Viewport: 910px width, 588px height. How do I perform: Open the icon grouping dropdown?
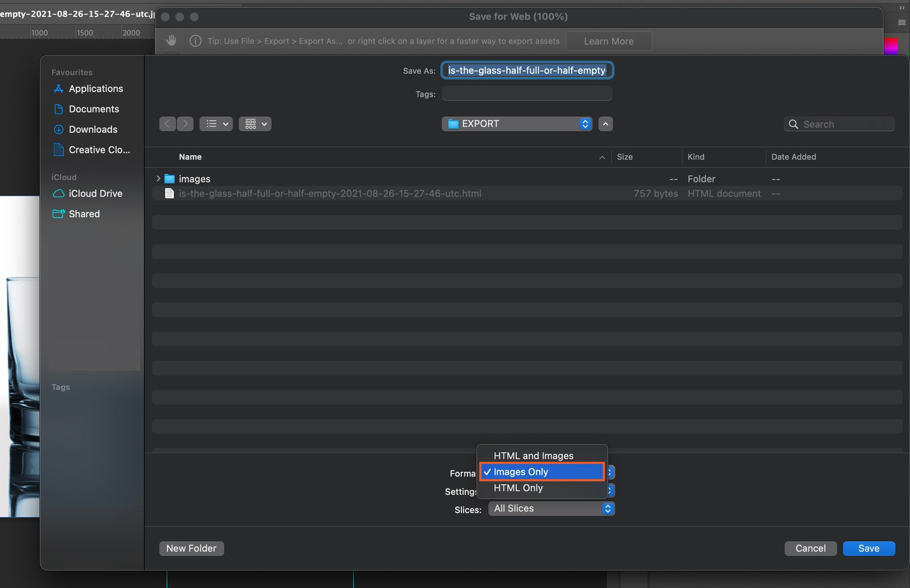tap(255, 124)
